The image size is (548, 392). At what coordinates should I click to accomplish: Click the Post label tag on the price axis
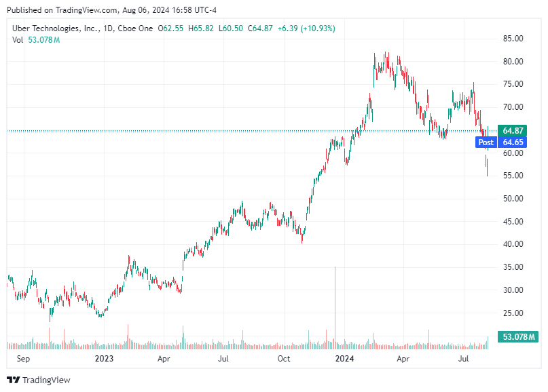pyautogui.click(x=486, y=142)
